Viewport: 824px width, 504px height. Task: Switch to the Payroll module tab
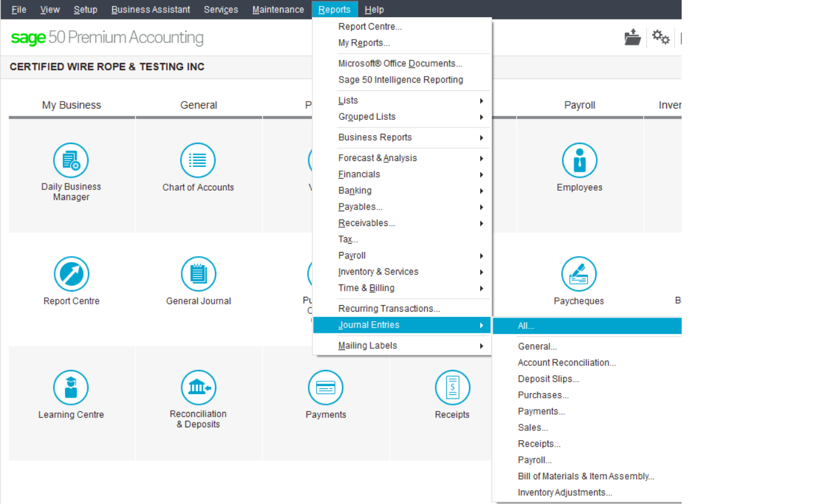point(579,105)
